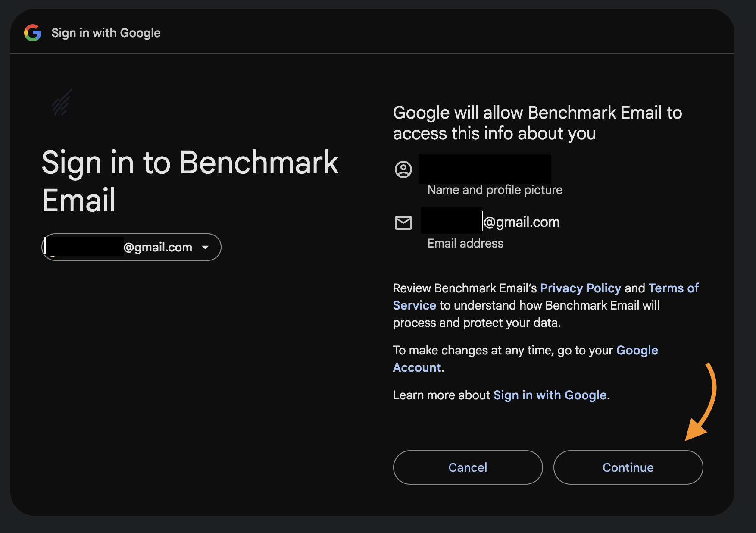Click the Google logo icon
The height and width of the screenshot is (533, 756).
(x=33, y=33)
